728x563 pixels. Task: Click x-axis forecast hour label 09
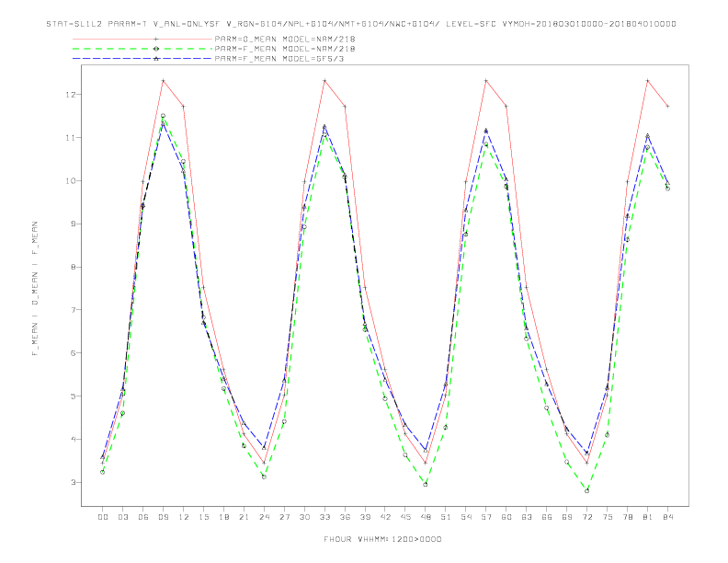(163, 517)
